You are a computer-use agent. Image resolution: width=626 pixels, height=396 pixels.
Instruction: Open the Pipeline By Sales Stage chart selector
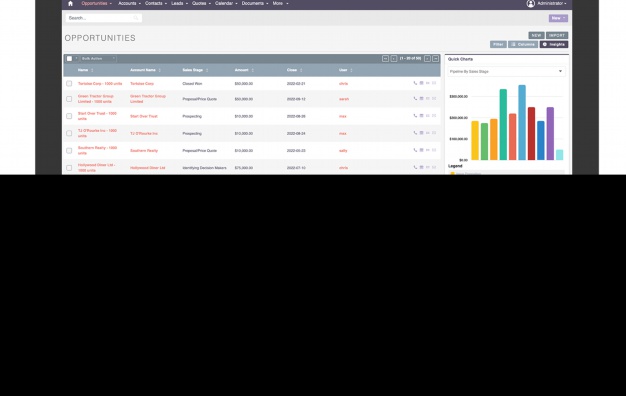coord(506,71)
